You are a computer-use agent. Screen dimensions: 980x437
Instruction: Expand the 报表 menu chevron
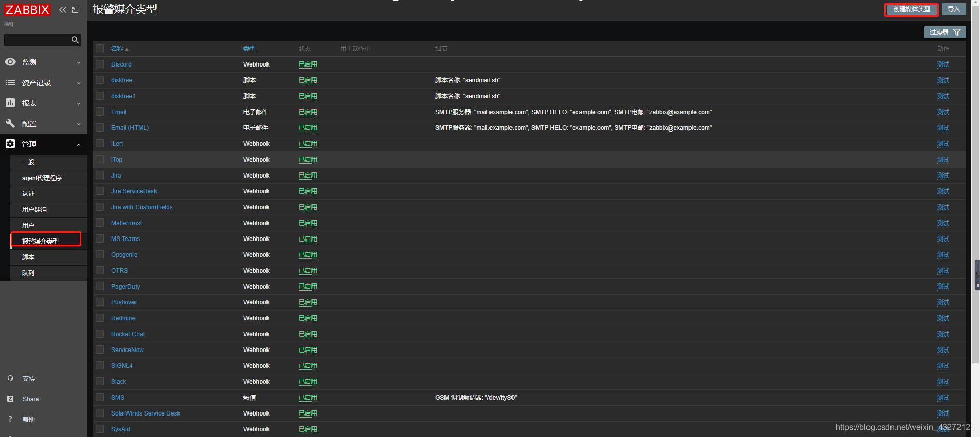pyautogui.click(x=79, y=104)
